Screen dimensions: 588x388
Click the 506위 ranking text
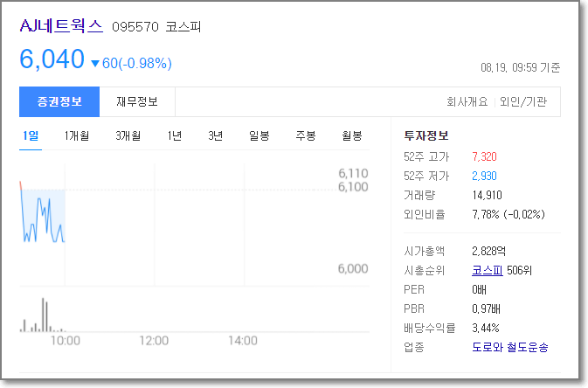pos(519,270)
